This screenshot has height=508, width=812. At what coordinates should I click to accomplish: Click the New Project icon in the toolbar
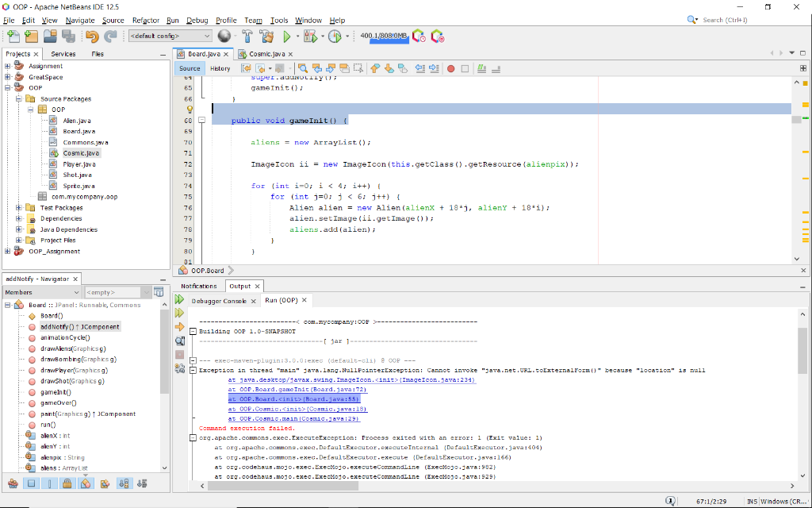32,37
